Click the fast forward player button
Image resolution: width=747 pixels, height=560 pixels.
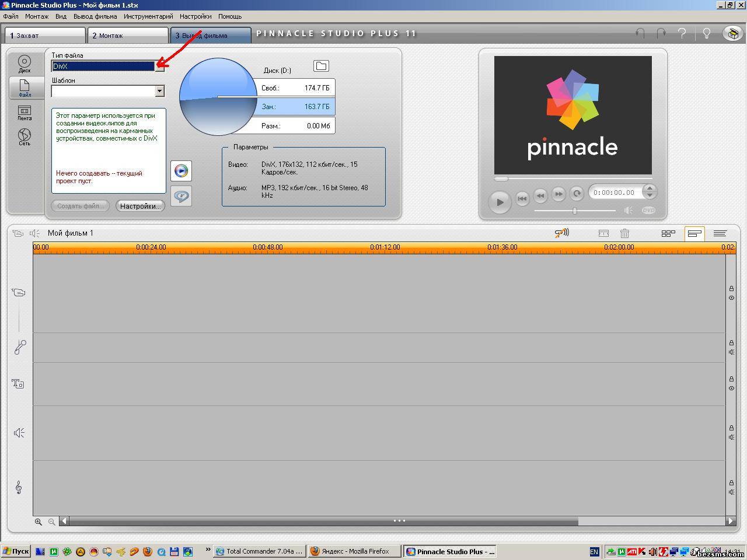[x=558, y=194]
